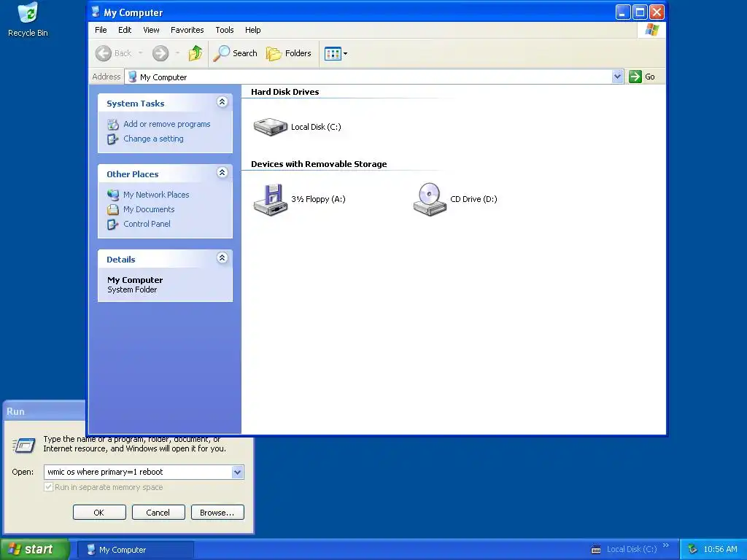Image resolution: width=747 pixels, height=560 pixels.
Task: Open the File menu
Action: click(101, 30)
